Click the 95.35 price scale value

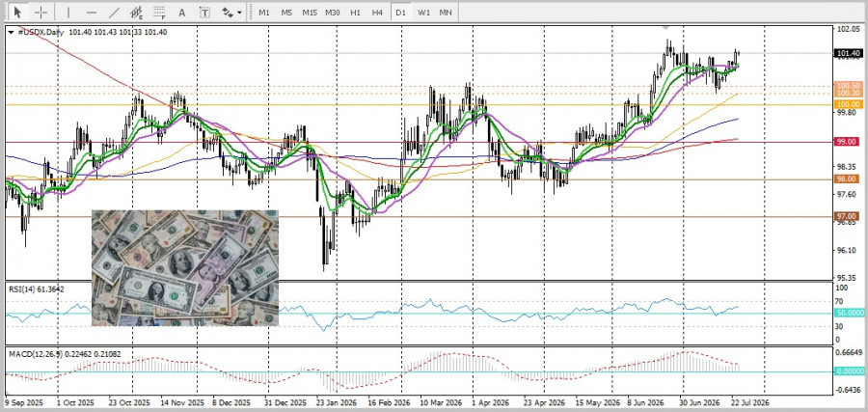[848, 278]
